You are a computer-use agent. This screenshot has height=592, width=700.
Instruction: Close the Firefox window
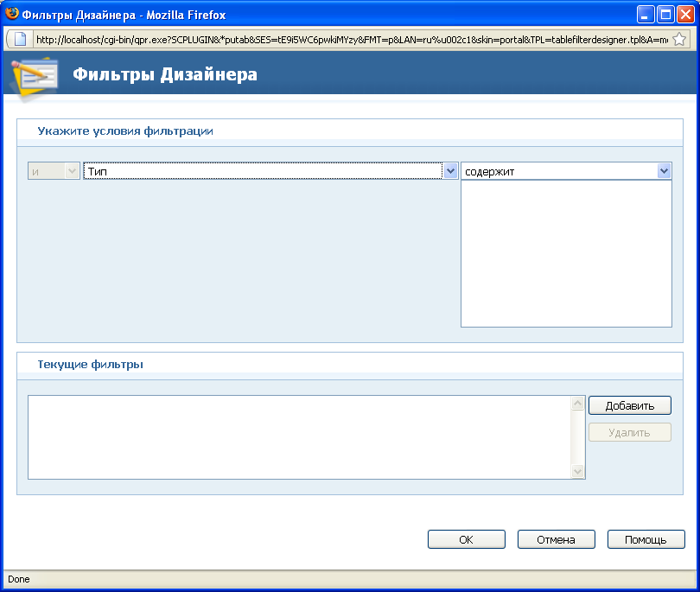coord(685,15)
